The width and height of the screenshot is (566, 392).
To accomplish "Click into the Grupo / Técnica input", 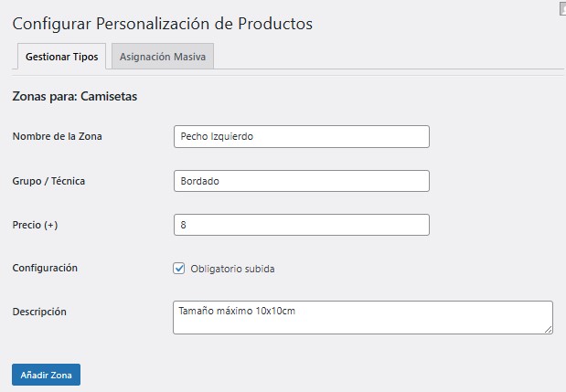I will point(301,181).
